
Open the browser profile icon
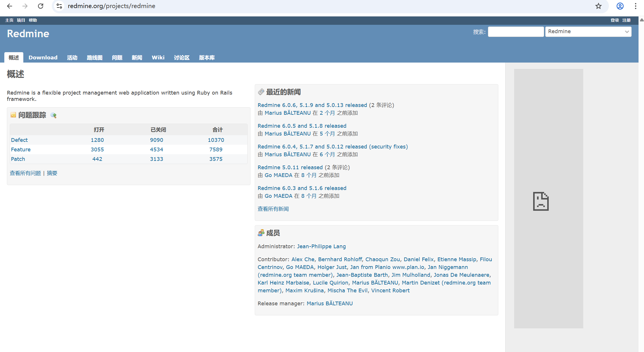tap(620, 6)
